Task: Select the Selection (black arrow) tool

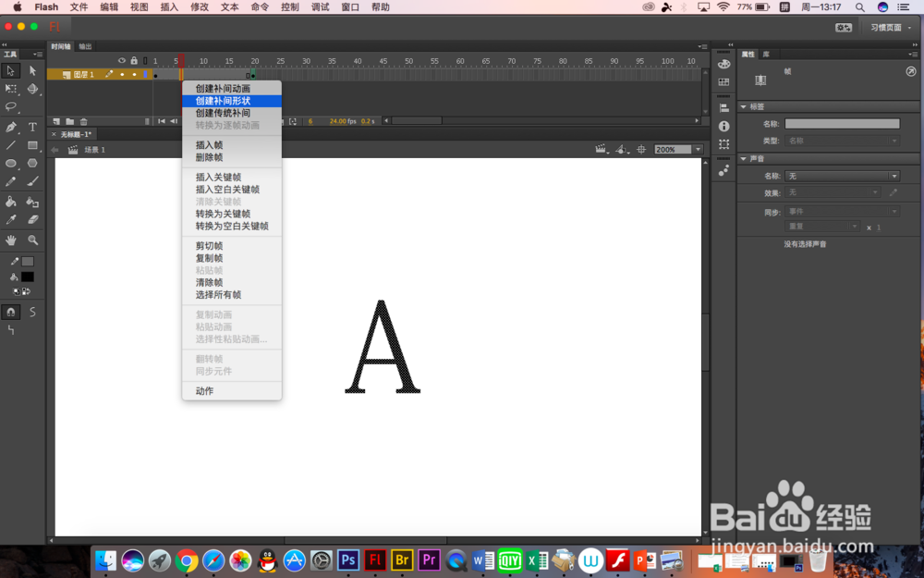Action: (x=10, y=71)
